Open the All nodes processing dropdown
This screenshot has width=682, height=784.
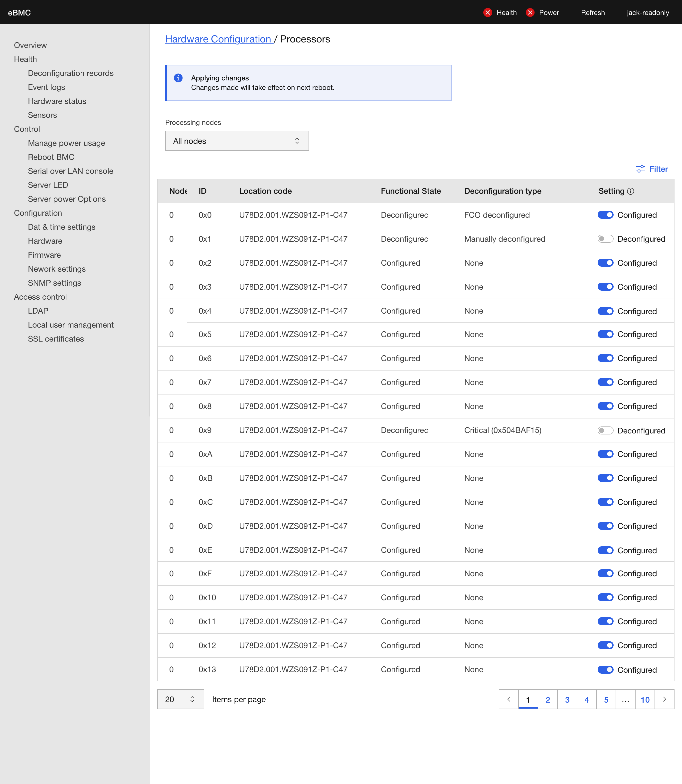[237, 141]
